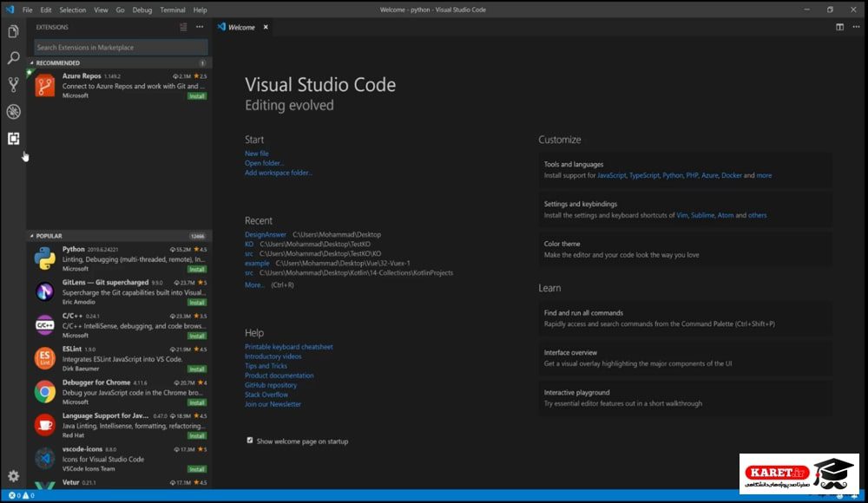868x503 pixels.
Task: Install Language Support for Java extension
Action: pos(197,436)
